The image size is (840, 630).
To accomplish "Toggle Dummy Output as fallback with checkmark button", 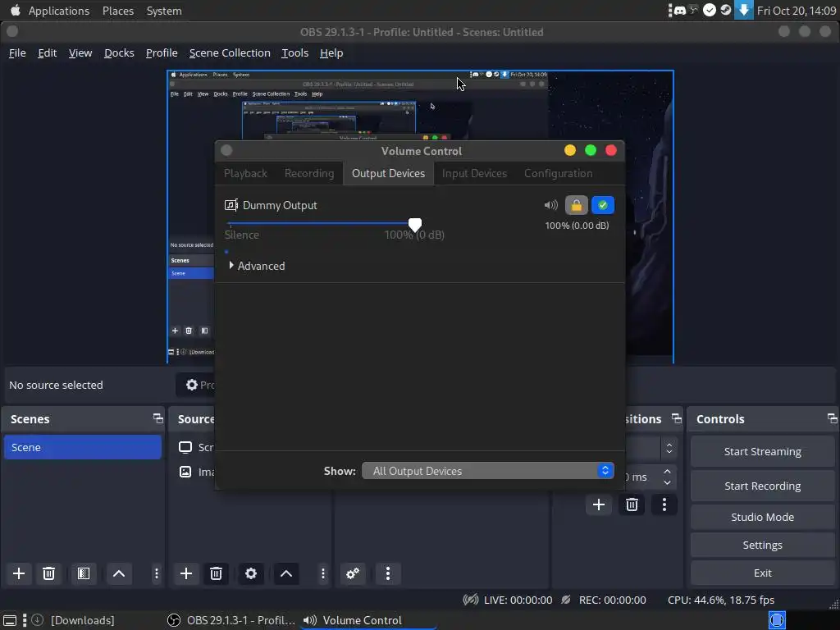I will pos(603,205).
